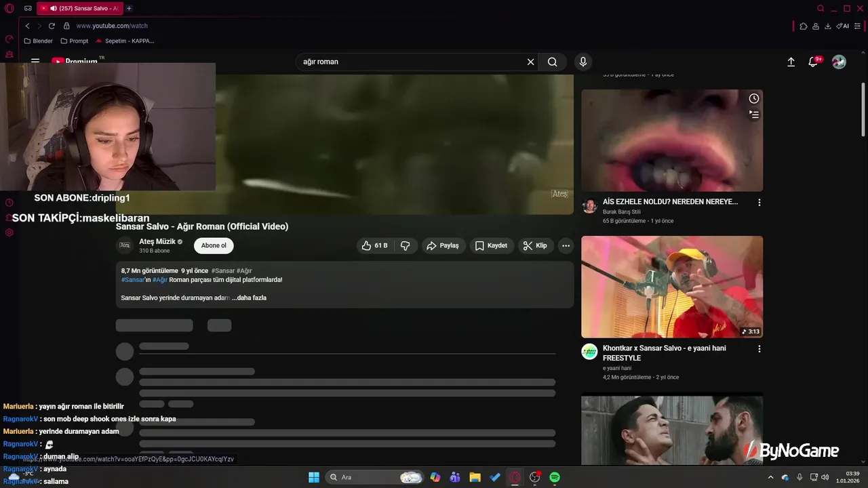Add AİS EZHELE video to Watch Later

[x=753, y=98]
